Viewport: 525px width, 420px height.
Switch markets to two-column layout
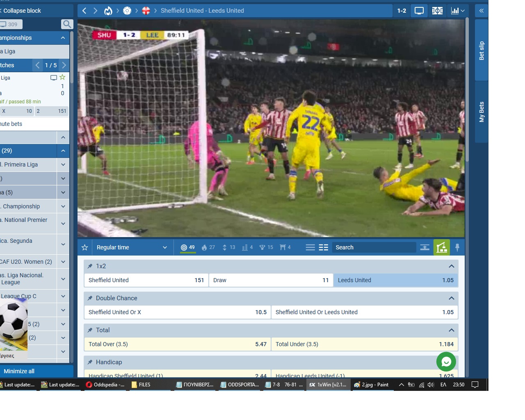coord(323,247)
